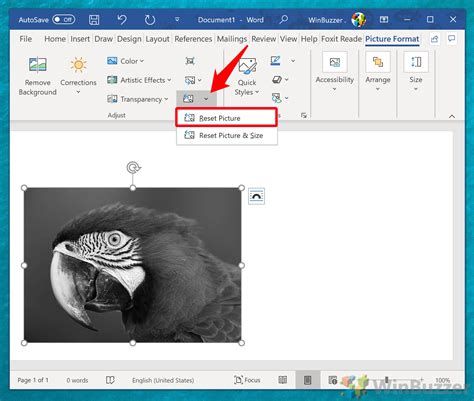Open the Quick Styles gallery
The image size is (474, 401).
[247, 77]
